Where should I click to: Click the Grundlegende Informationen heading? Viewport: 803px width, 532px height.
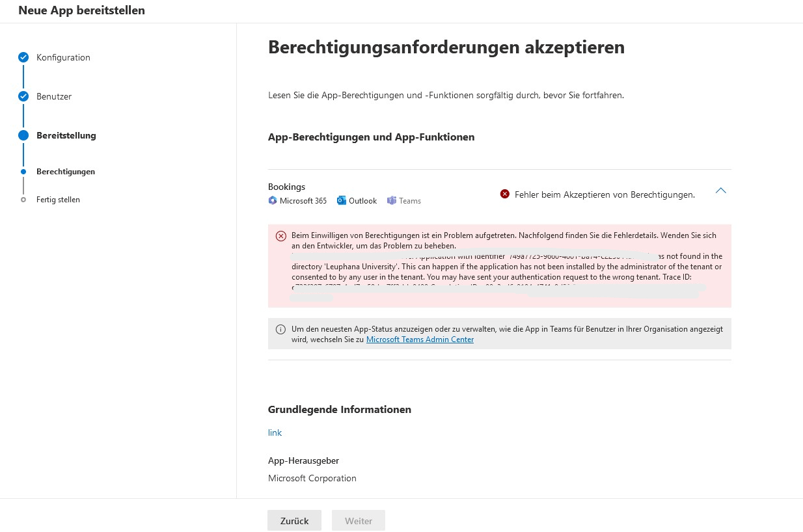coord(340,410)
